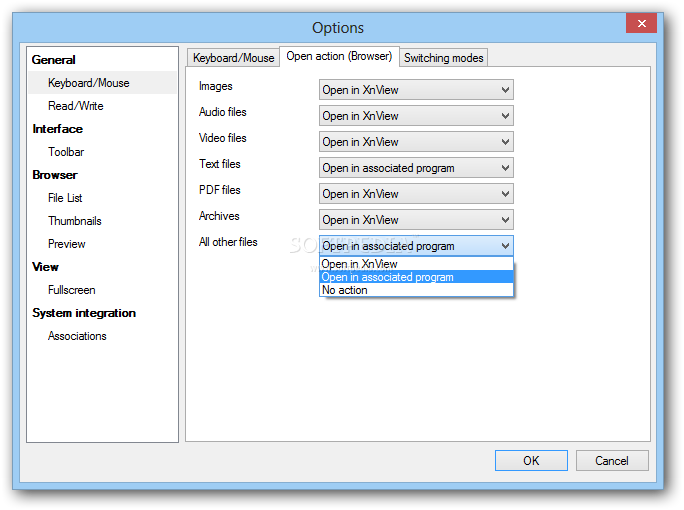Select Fullscreen under View

tap(72, 290)
